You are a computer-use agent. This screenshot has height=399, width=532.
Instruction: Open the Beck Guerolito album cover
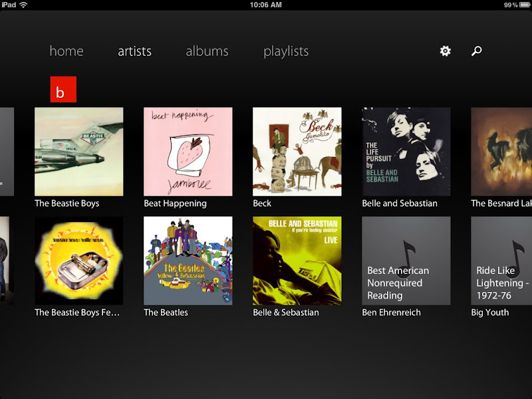click(x=297, y=152)
